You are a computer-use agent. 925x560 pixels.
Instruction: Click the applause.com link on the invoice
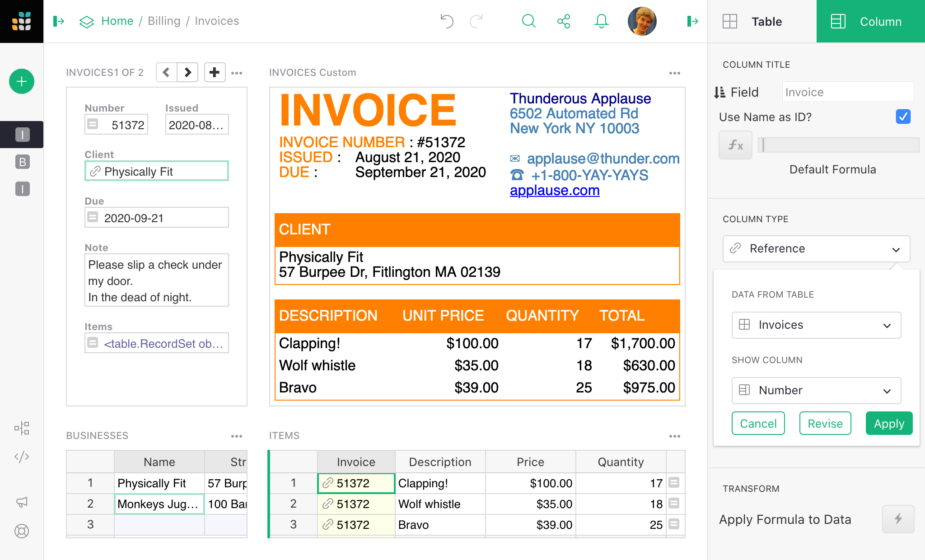(554, 190)
